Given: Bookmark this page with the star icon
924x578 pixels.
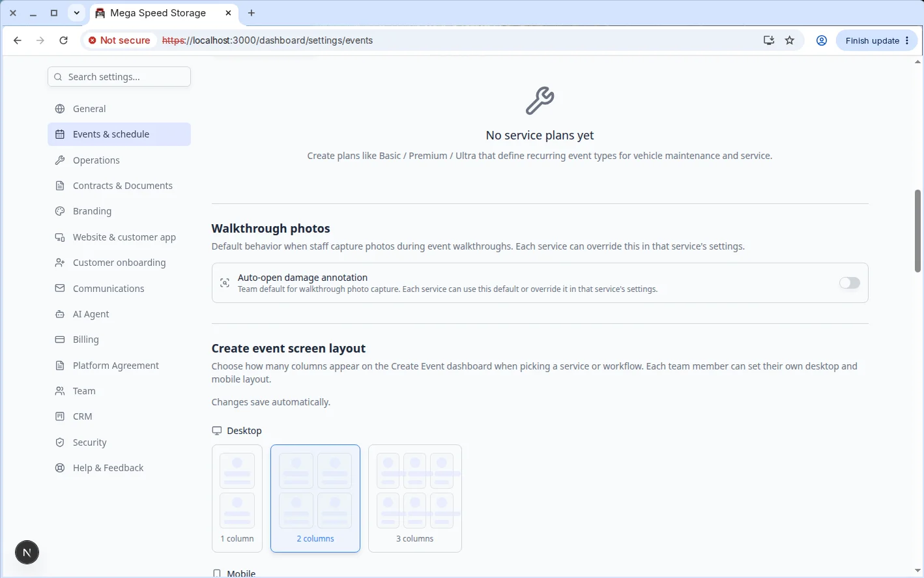Looking at the screenshot, I should (790, 40).
